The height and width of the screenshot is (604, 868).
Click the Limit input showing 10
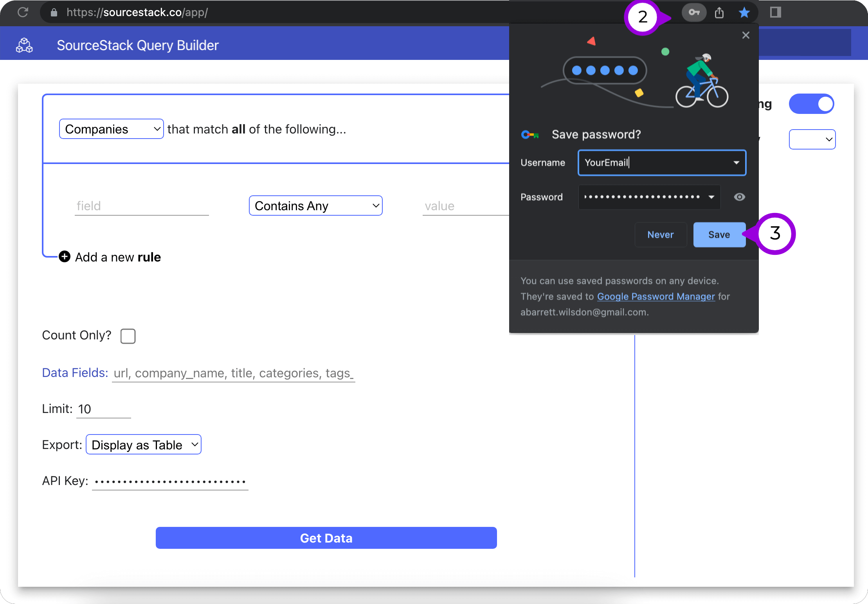[x=103, y=409]
